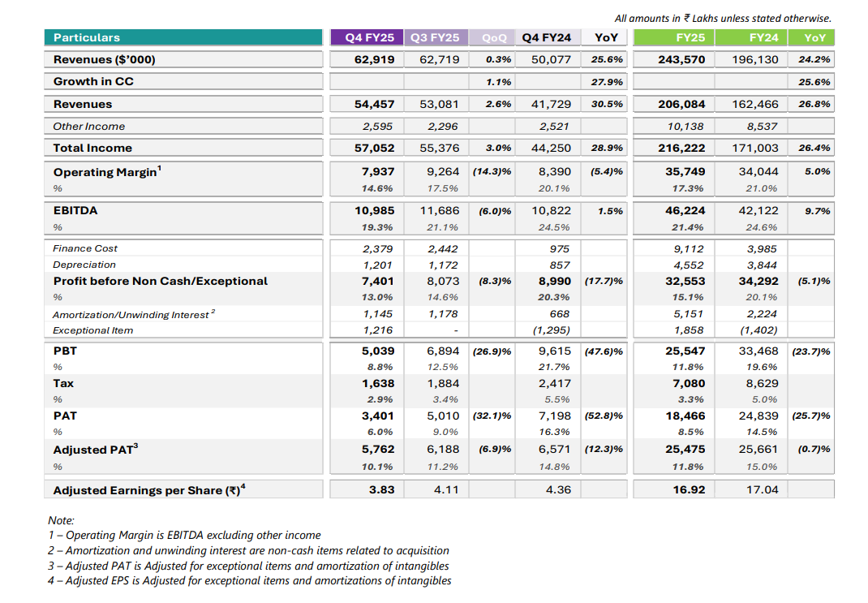Click the 'Depreciation' row label
The width and height of the screenshot is (868, 603).
(x=84, y=265)
